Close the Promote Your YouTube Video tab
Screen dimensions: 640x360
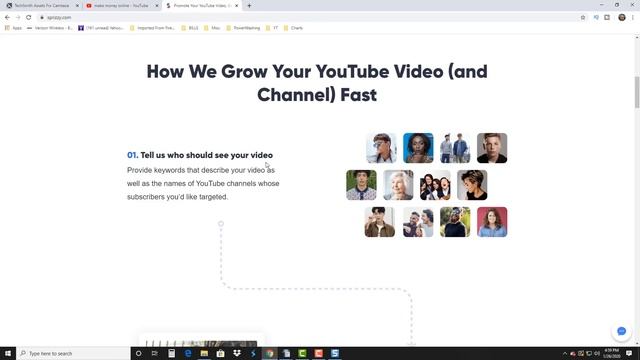click(236, 6)
